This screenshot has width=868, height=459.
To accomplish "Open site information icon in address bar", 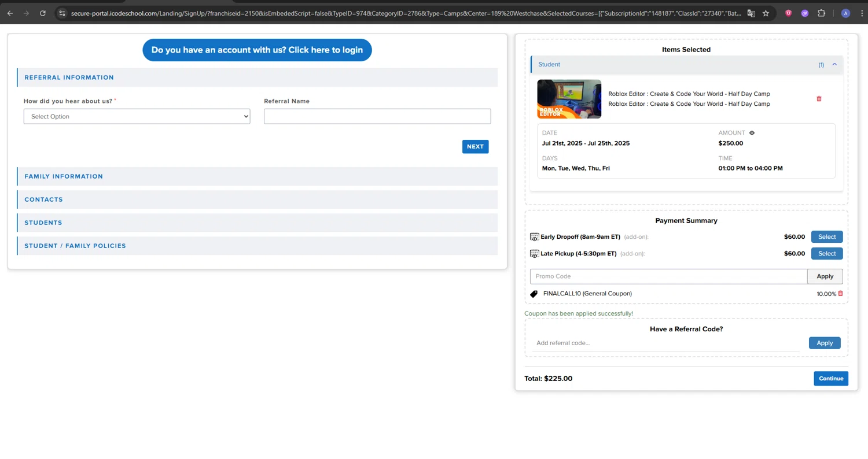I will [62, 13].
